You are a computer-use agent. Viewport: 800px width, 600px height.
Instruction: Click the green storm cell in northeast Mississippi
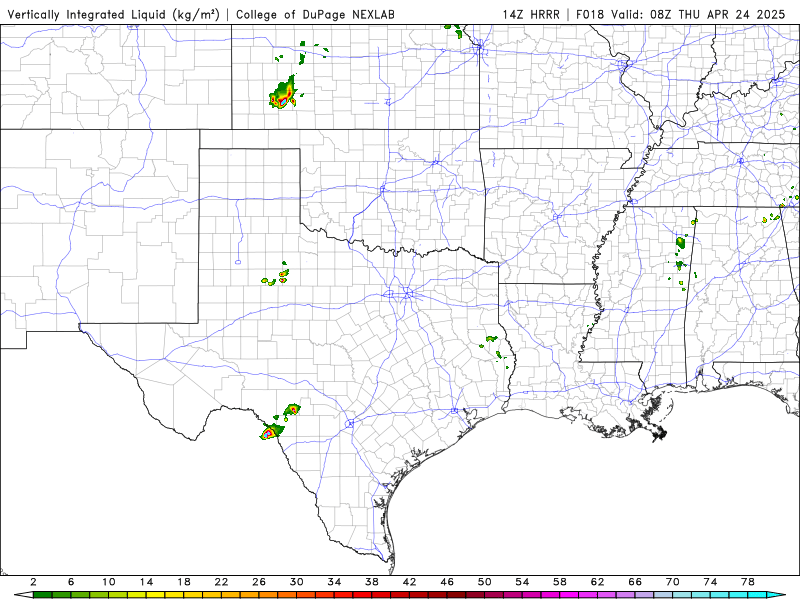[x=681, y=242]
